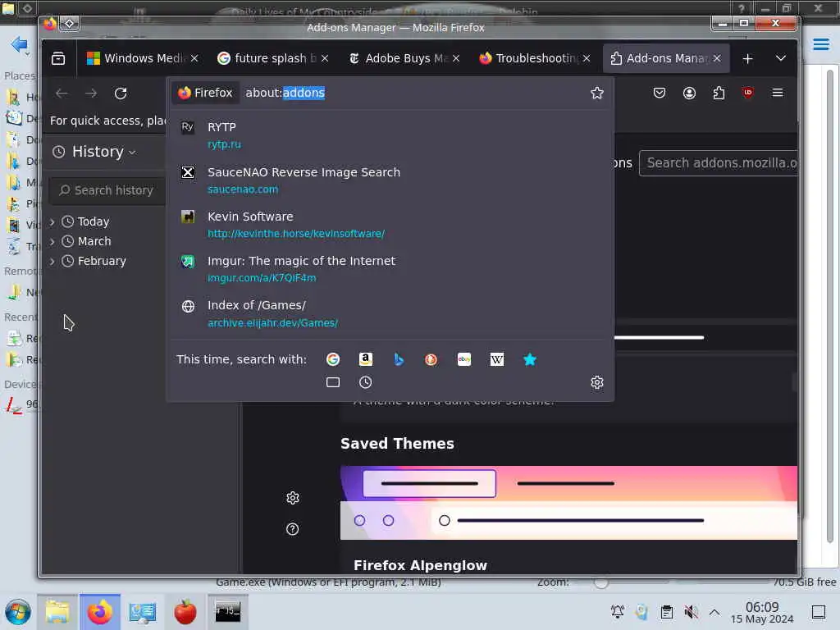Search with Google one-off icon
The image size is (840, 630).
(333, 359)
